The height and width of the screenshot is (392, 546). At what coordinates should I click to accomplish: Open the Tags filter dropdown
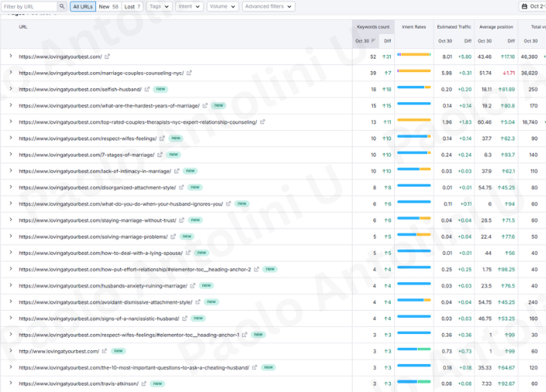coord(158,6)
